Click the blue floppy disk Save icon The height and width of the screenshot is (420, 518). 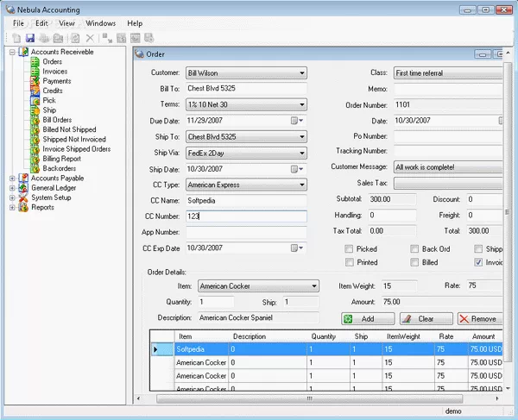(x=30, y=38)
